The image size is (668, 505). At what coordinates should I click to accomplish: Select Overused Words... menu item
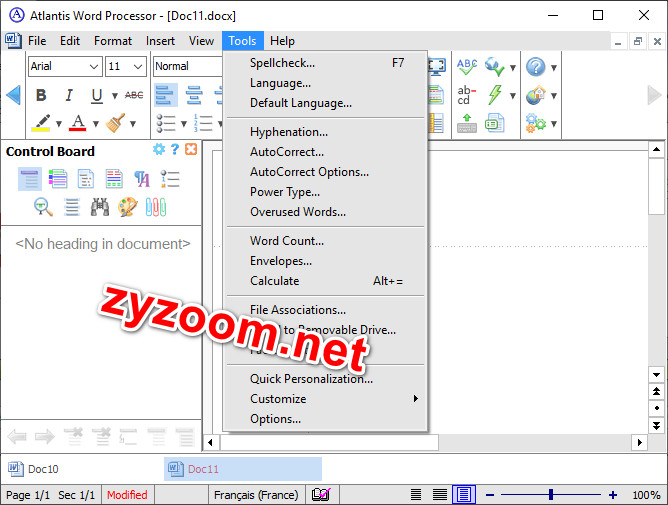(325, 212)
